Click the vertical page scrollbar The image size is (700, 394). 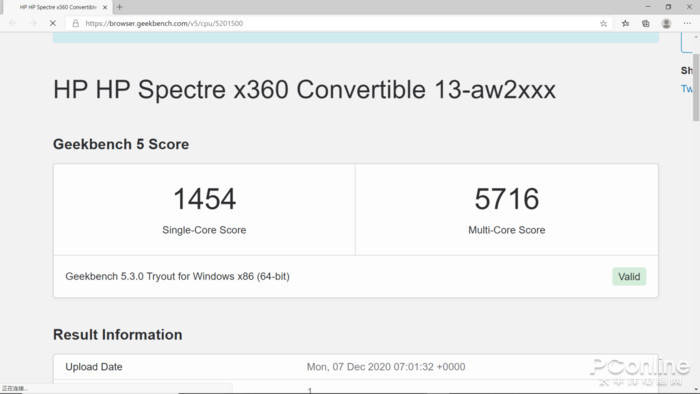[696, 87]
